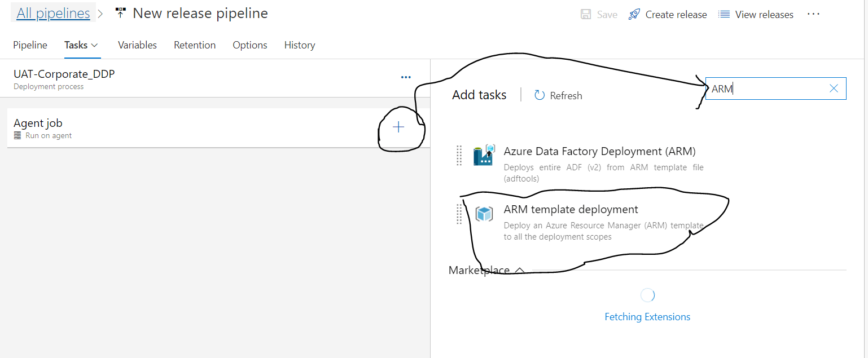Viewport: 868px width, 358px height.
Task: Select the Pipeline tab
Action: pyautogui.click(x=30, y=45)
